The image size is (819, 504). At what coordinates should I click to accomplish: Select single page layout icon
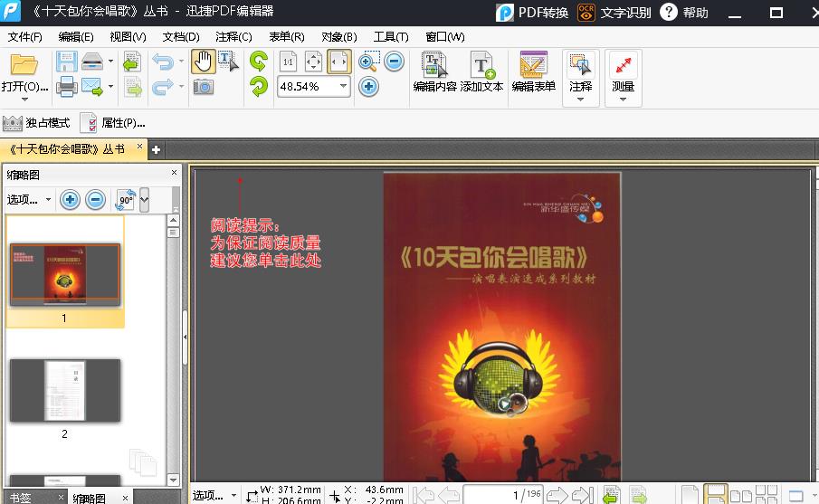pyautogui.click(x=690, y=495)
